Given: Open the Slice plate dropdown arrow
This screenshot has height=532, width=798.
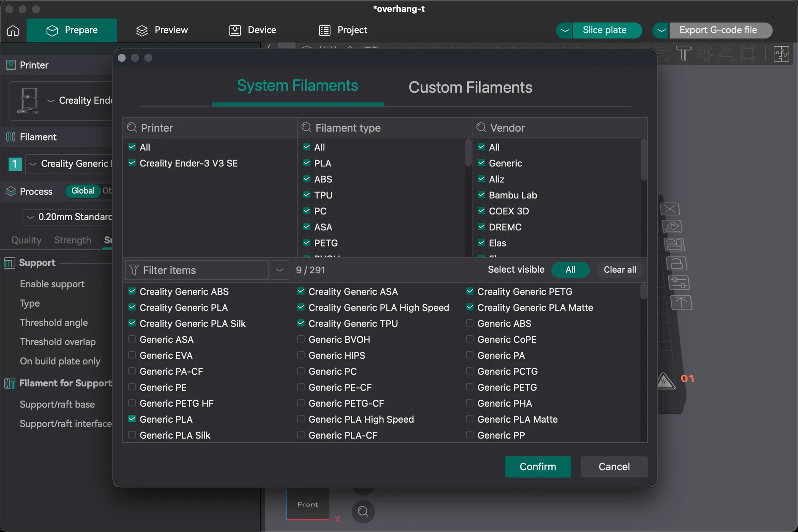Looking at the screenshot, I should point(565,30).
